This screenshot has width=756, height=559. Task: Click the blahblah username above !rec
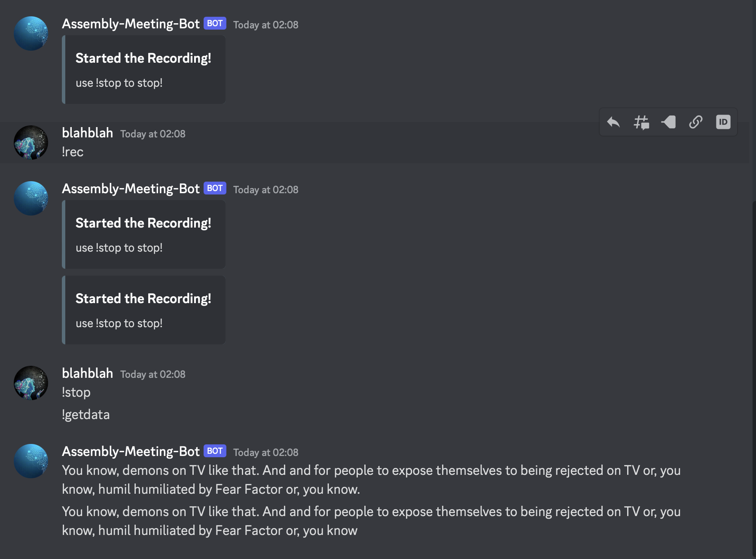click(x=87, y=133)
